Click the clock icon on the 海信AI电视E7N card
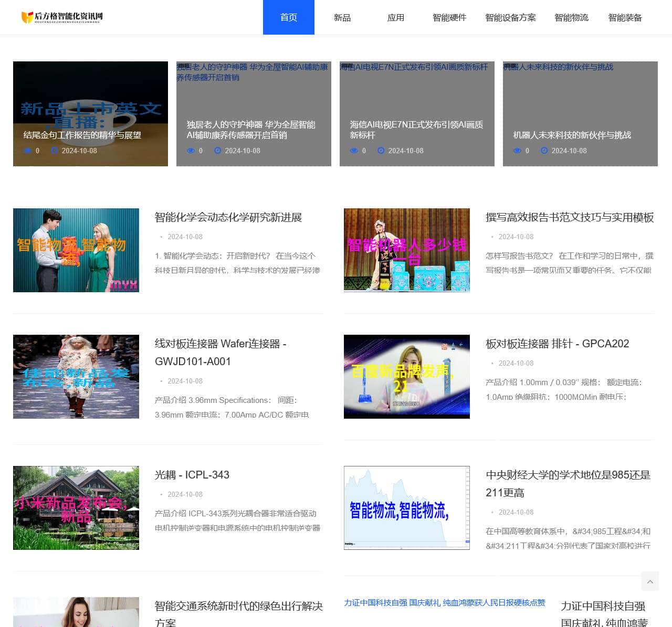This screenshot has width=672, height=627. point(381,151)
